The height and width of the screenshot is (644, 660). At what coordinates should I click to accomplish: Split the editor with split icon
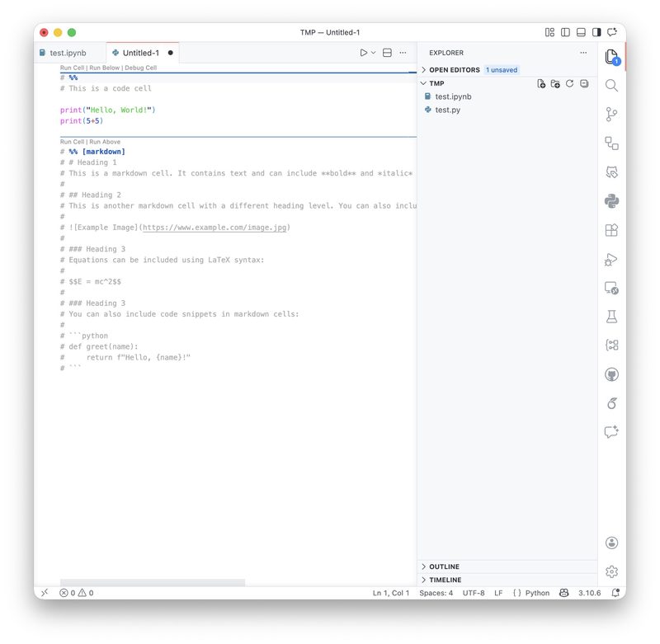tap(387, 53)
